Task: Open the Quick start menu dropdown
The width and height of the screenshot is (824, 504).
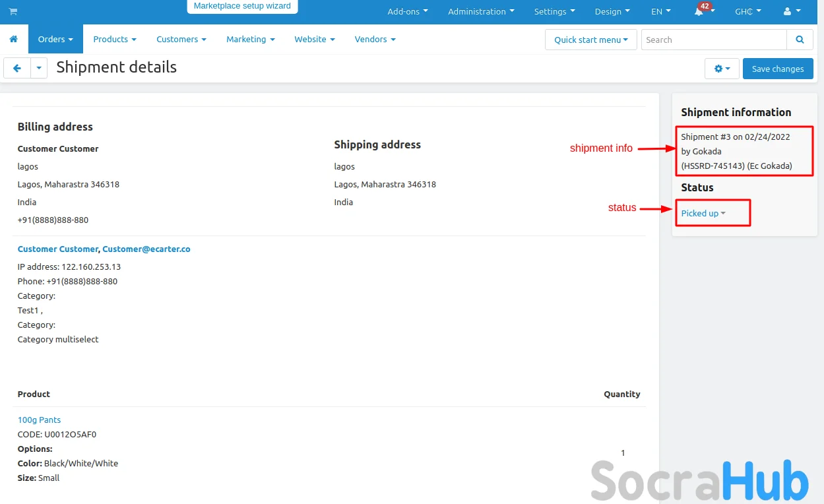Action: pos(590,40)
